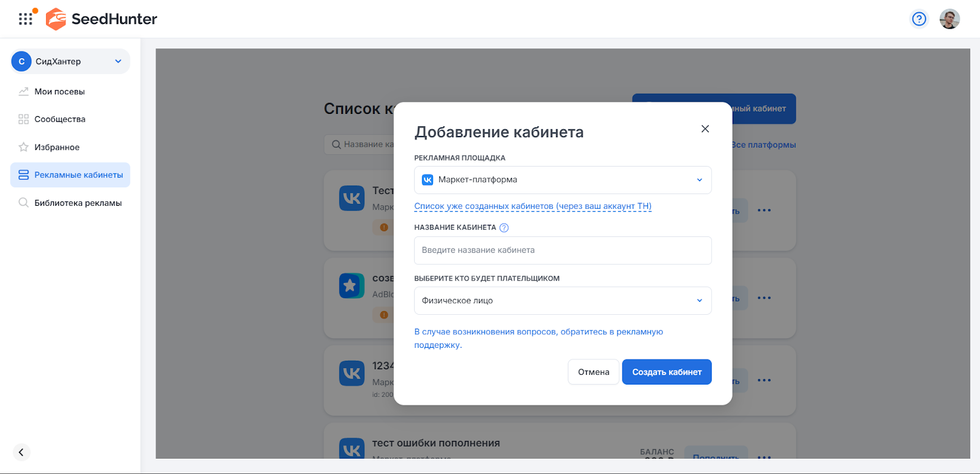
Task: Focus the Введите название кабинета field
Action: [x=562, y=250]
